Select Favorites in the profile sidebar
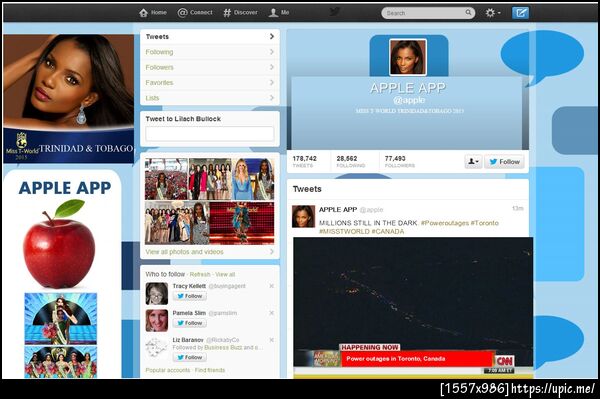Viewport: 600px width, 399px height. (210, 83)
